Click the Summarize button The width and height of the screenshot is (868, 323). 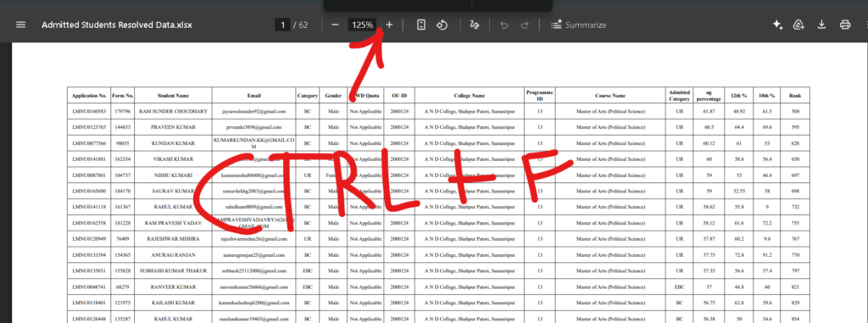tap(578, 25)
